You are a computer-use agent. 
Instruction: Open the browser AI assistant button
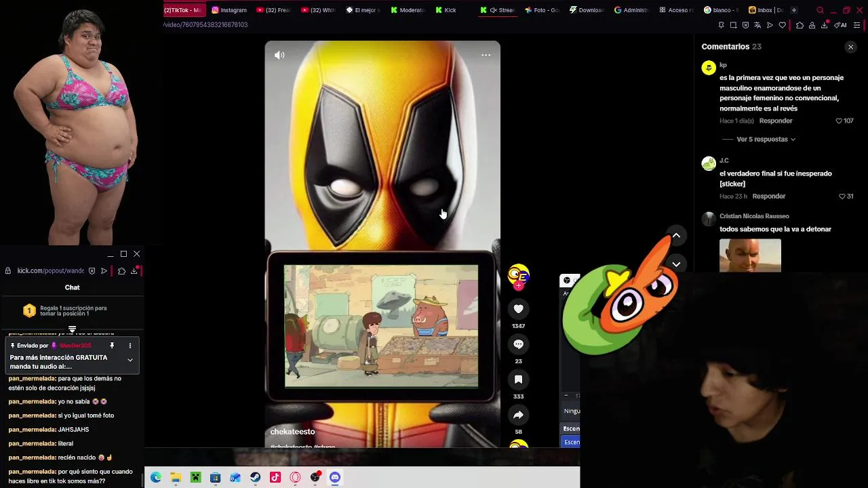point(840,25)
